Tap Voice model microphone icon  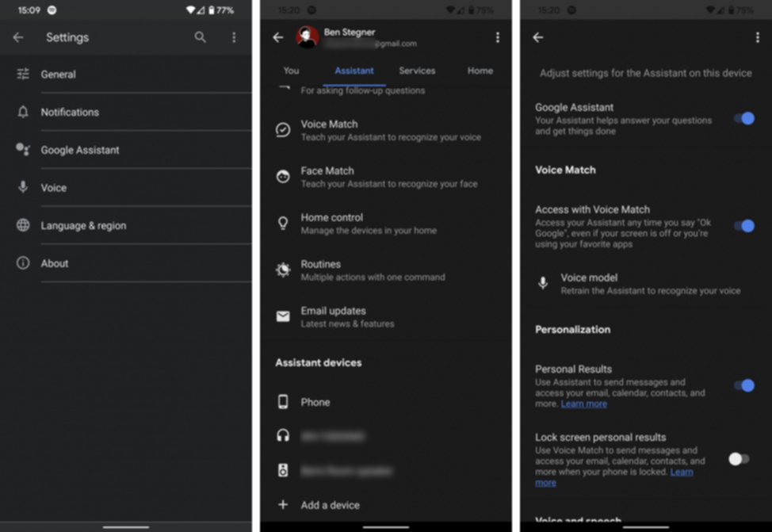(543, 283)
